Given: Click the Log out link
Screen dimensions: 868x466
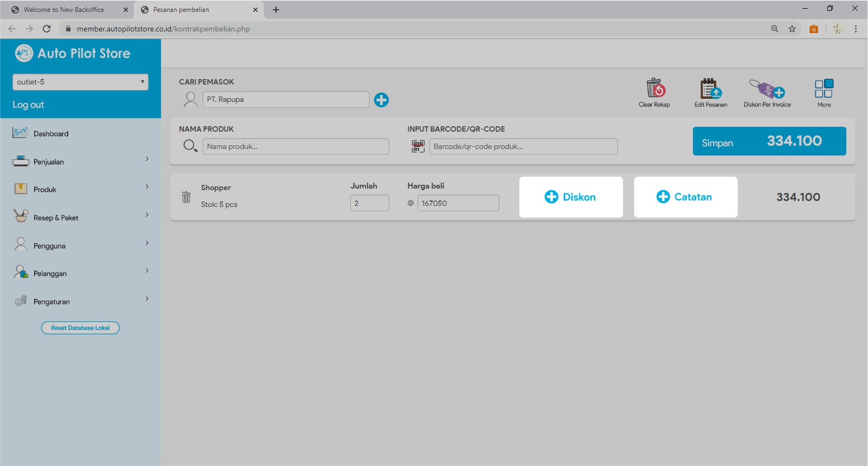Looking at the screenshot, I should 28,105.
